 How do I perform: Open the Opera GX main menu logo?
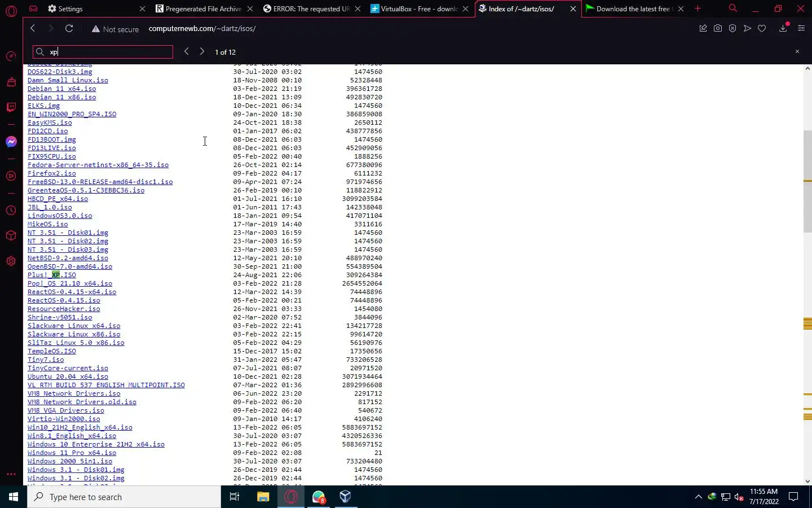pyautogui.click(x=11, y=11)
